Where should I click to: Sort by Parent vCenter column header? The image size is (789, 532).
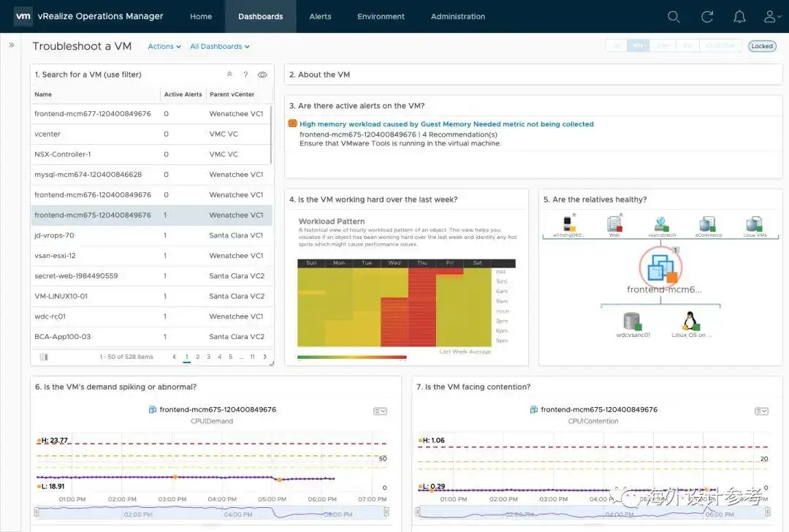coord(232,94)
